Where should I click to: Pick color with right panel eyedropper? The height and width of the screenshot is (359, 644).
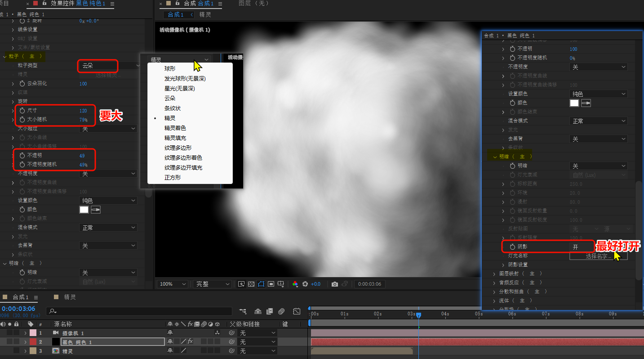(586, 103)
